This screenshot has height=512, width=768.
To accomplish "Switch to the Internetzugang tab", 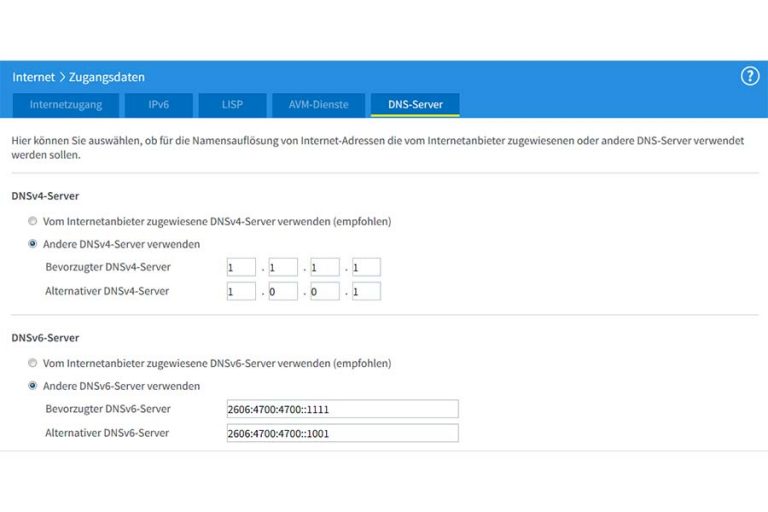I will [64, 104].
